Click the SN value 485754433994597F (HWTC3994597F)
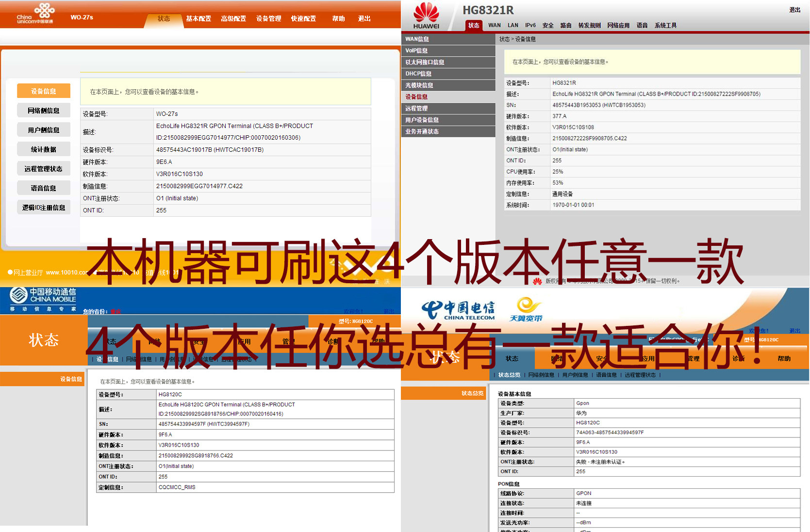Viewport: 810px width, 532px height. [204, 424]
